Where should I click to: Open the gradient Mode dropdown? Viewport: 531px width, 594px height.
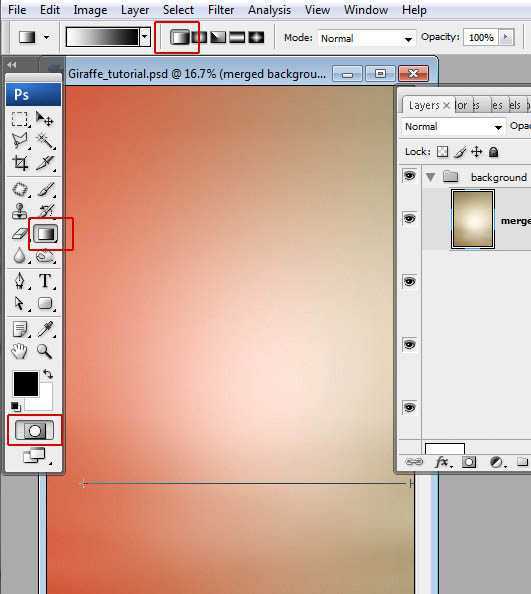366,38
